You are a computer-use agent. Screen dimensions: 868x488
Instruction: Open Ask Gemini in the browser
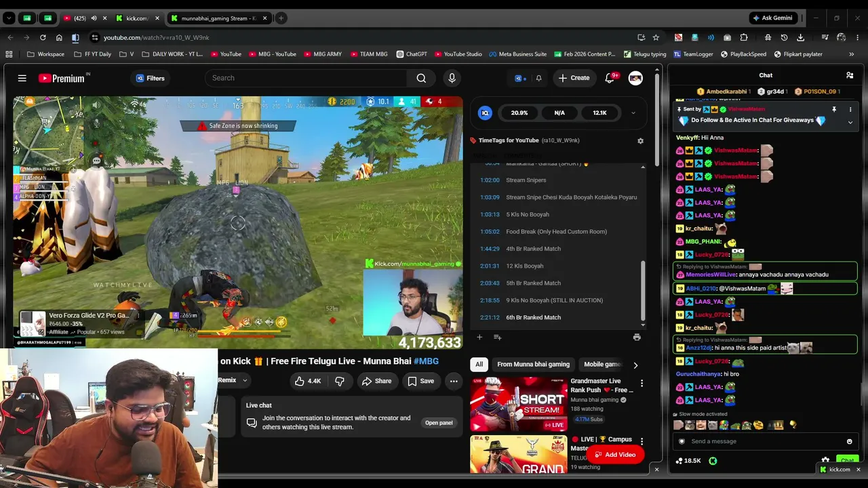pos(772,18)
